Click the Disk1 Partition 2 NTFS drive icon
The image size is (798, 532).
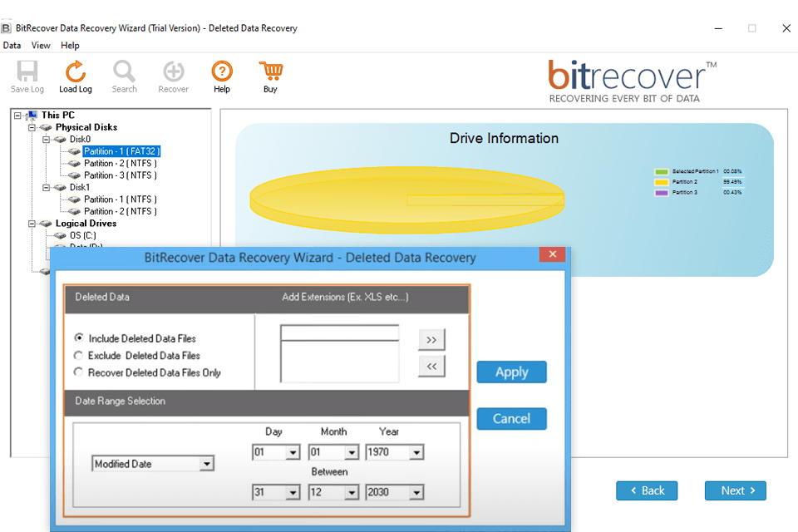pos(74,211)
